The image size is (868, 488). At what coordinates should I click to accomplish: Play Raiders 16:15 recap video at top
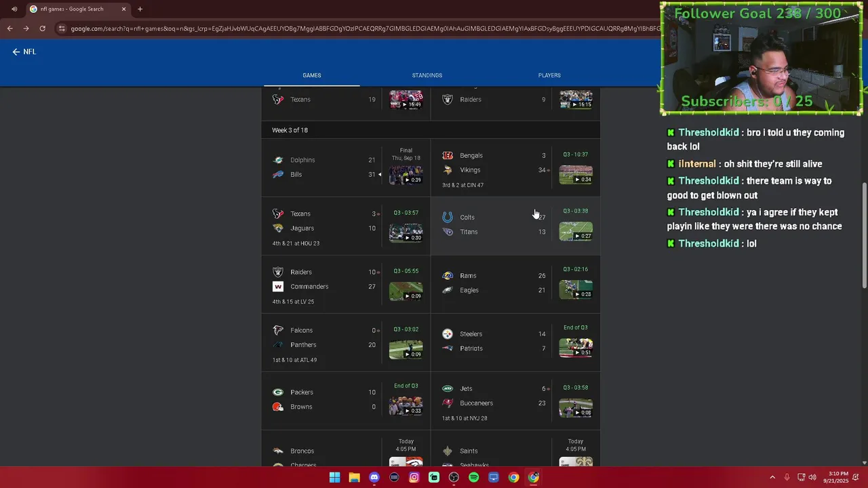pos(576,100)
